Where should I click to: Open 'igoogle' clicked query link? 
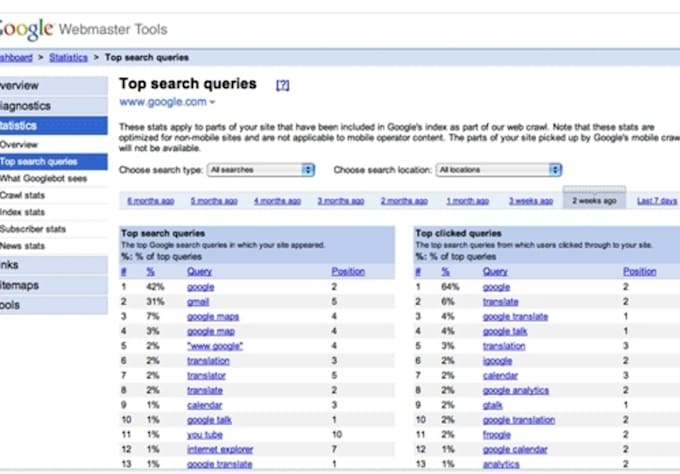497,361
